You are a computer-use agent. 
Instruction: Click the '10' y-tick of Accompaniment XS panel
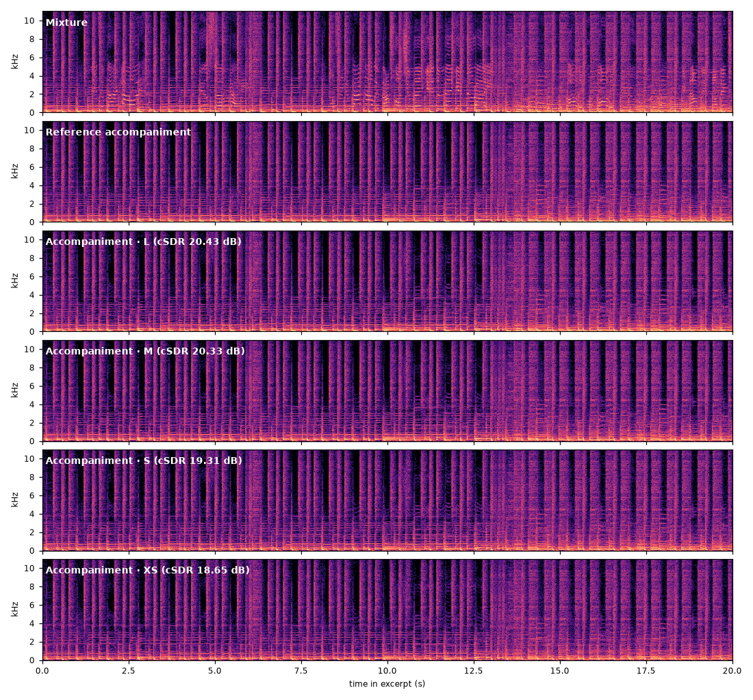point(29,569)
